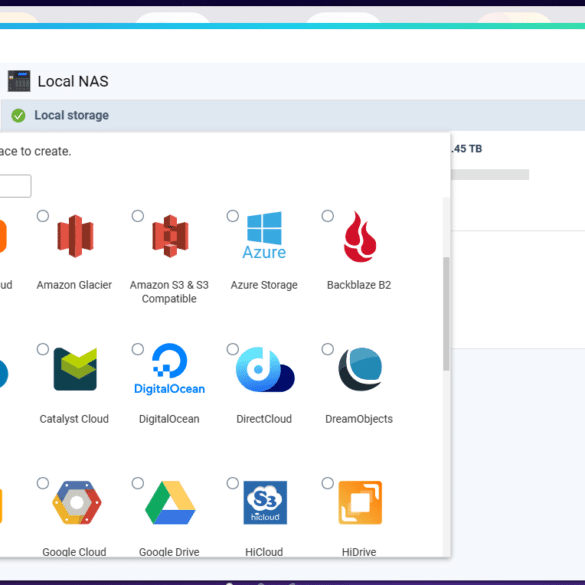Select the Amazon S3 & S3 Compatible radio button
This screenshot has height=585, width=585.
[138, 216]
